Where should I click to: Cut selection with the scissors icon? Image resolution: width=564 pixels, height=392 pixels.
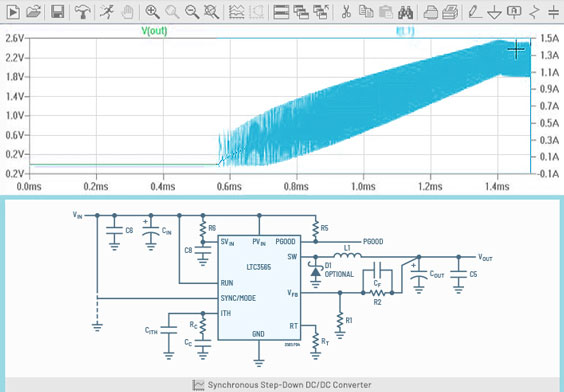point(346,12)
